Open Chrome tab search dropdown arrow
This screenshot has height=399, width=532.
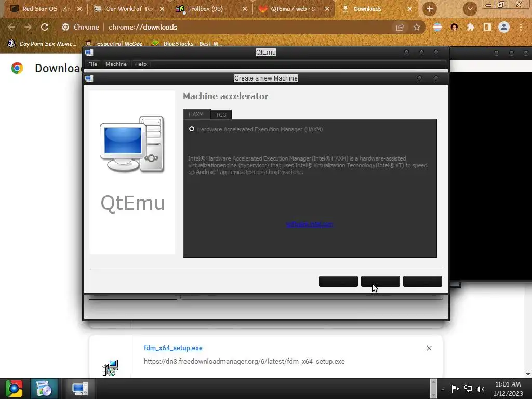[x=470, y=9]
